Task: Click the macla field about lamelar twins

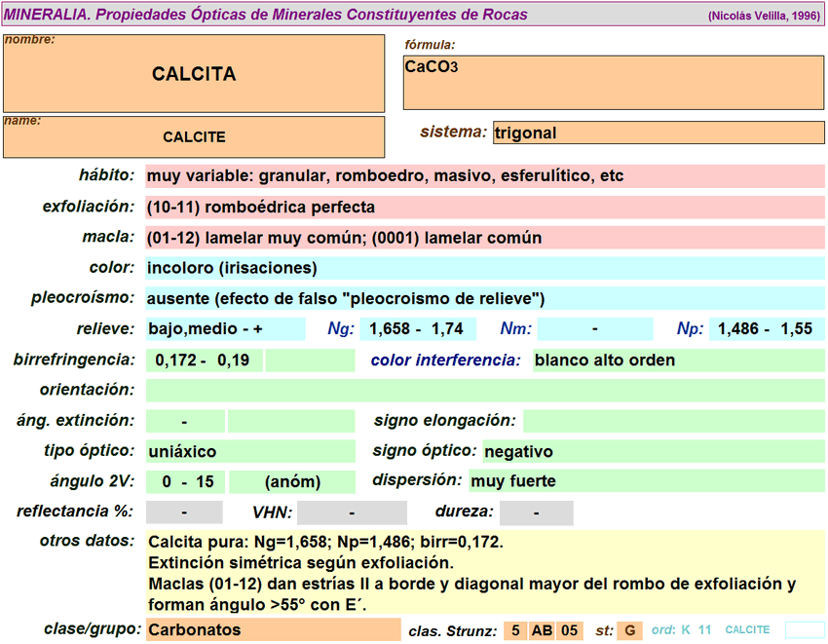Action: (484, 238)
